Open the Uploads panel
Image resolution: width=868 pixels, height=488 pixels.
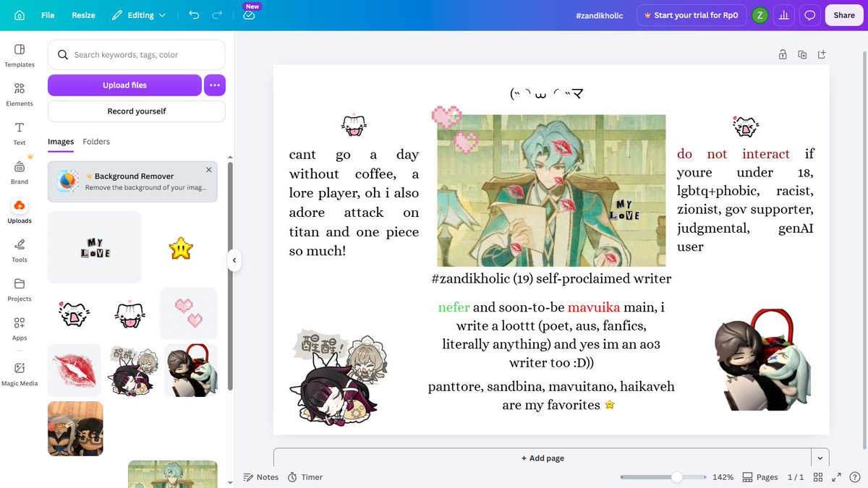tap(20, 211)
